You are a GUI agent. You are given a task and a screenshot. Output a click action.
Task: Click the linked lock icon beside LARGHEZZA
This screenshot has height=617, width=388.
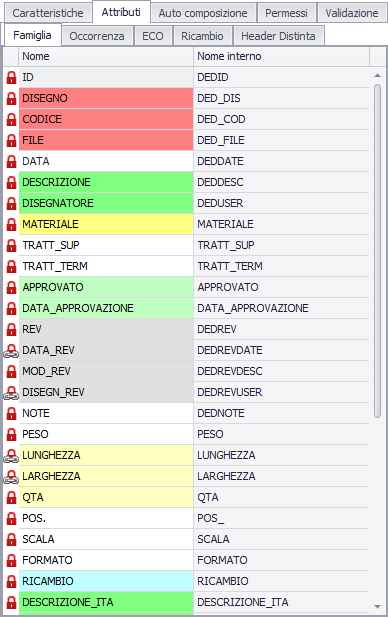pos(11,477)
